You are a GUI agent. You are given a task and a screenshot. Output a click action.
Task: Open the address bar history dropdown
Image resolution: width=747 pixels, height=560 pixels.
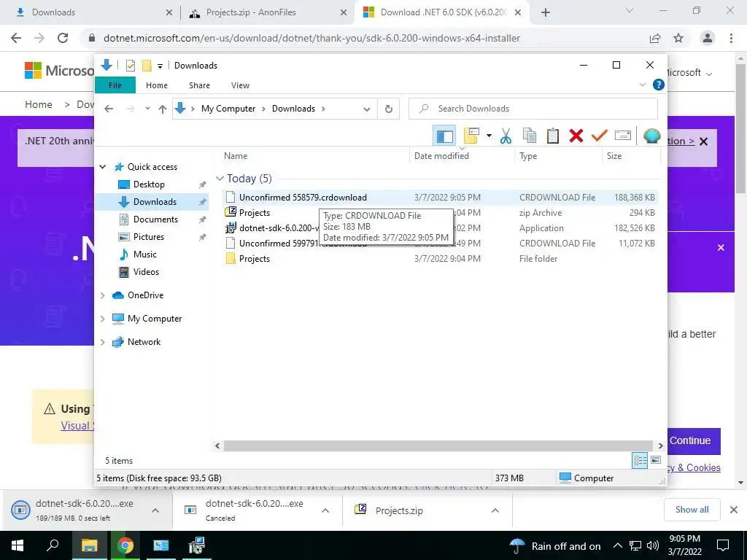coord(366,109)
